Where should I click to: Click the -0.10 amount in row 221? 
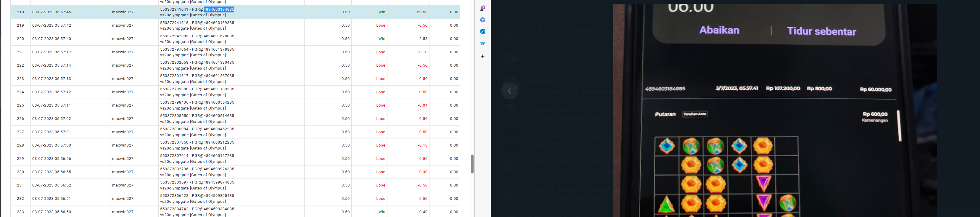tap(423, 52)
